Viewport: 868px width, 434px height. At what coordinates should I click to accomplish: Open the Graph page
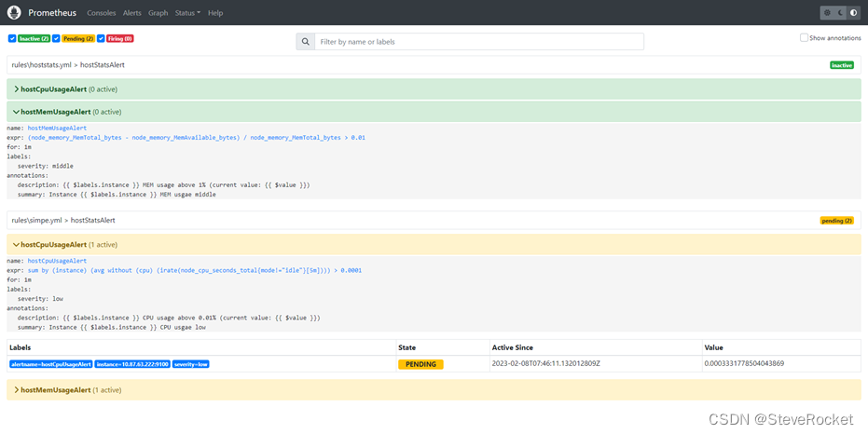[158, 13]
